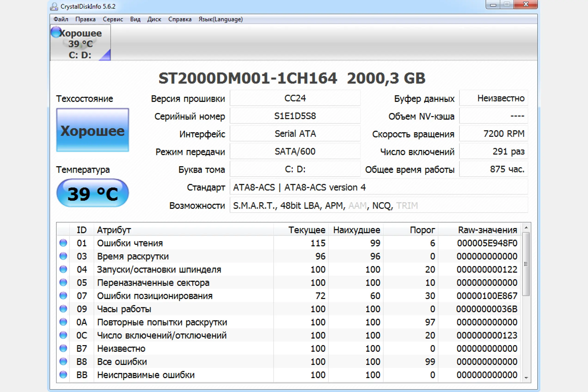
Task: Click the scroll up arrow of SMART list
Action: 526,227
